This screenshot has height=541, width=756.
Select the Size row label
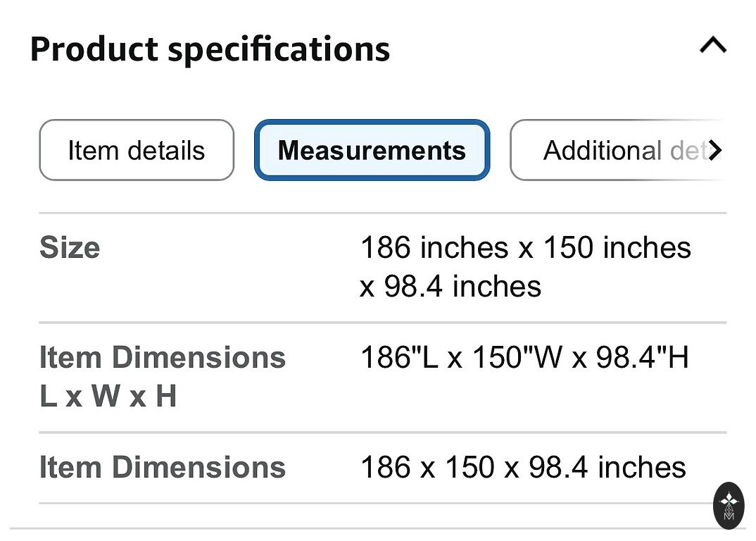click(70, 247)
